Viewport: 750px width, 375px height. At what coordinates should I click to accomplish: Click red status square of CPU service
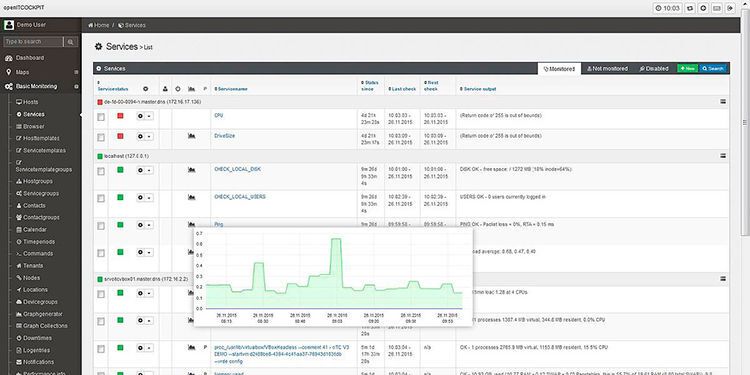120,115
